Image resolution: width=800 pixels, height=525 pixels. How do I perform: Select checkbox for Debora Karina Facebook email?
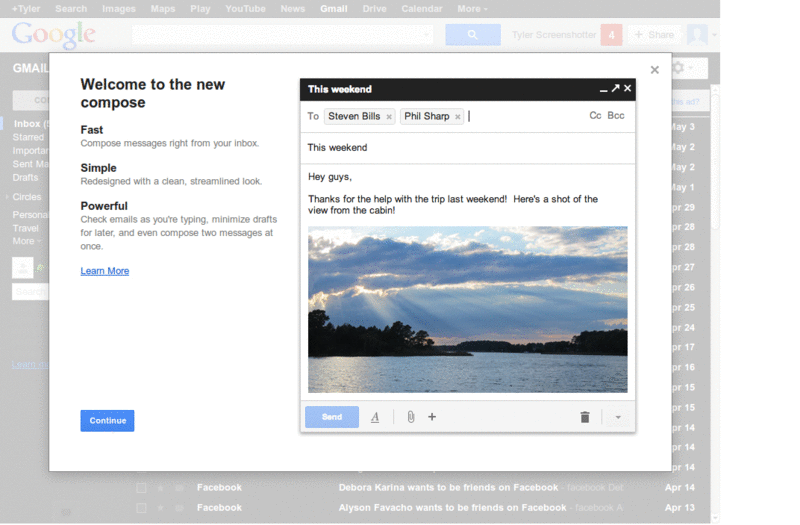[141, 488]
